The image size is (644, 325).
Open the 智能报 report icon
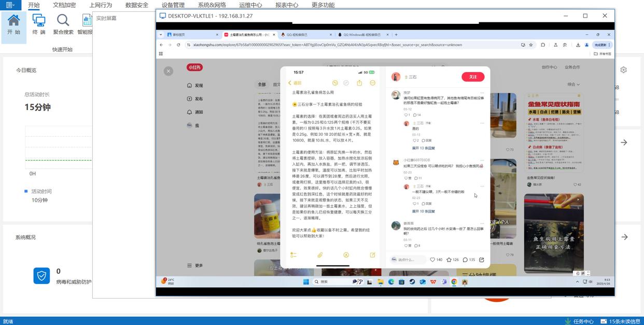coord(85,24)
